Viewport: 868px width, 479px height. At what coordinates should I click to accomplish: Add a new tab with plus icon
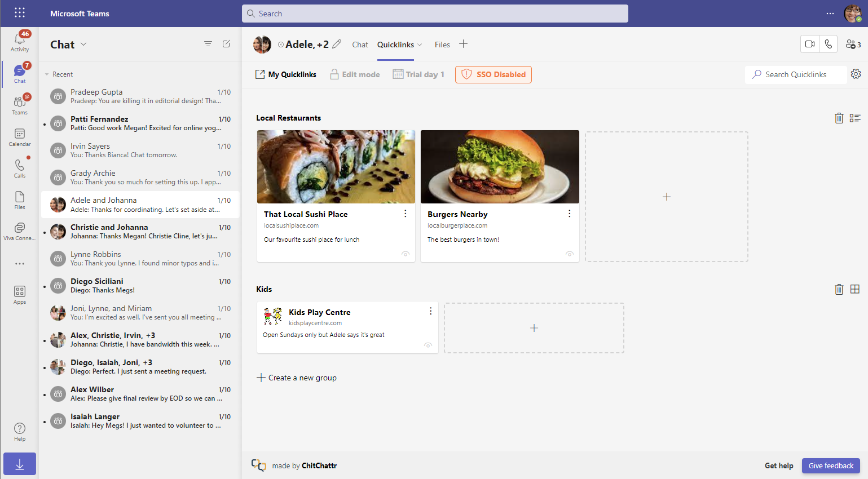(x=463, y=44)
